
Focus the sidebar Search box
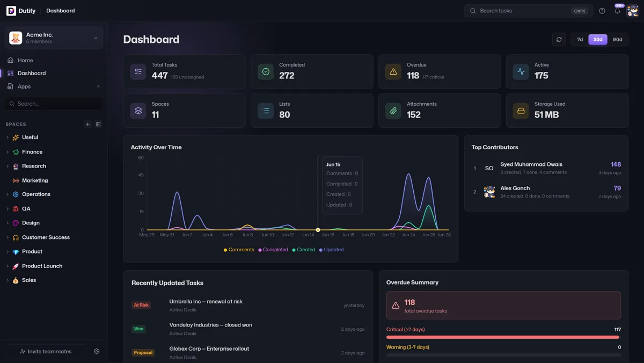[x=54, y=104]
